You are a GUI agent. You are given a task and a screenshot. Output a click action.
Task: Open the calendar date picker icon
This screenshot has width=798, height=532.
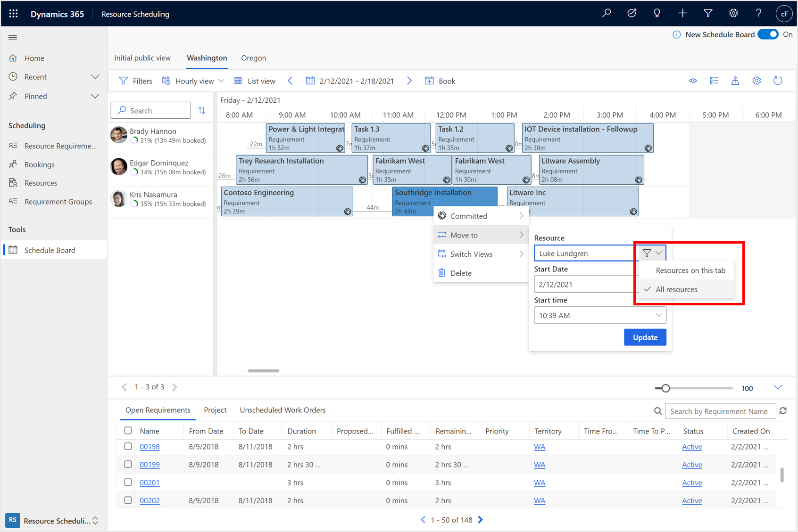pos(310,81)
